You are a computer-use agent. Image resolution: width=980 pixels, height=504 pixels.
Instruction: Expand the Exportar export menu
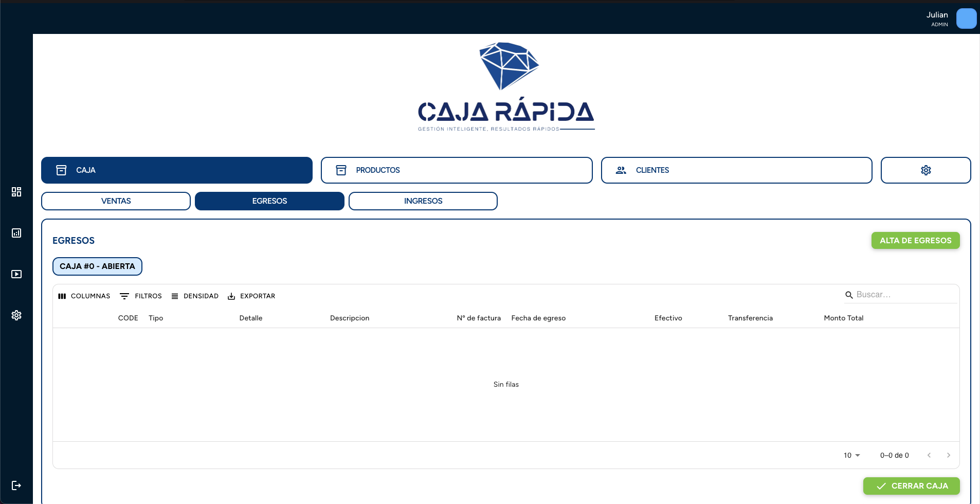click(251, 296)
